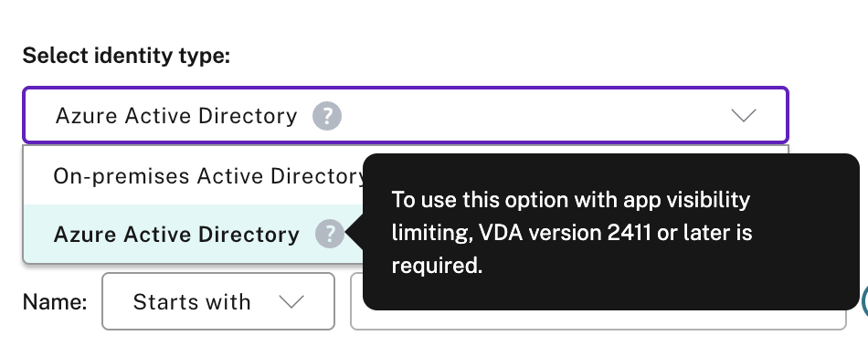Click the teal circular icon beside the name field
Viewport: 868px width, 346px height.
864,300
